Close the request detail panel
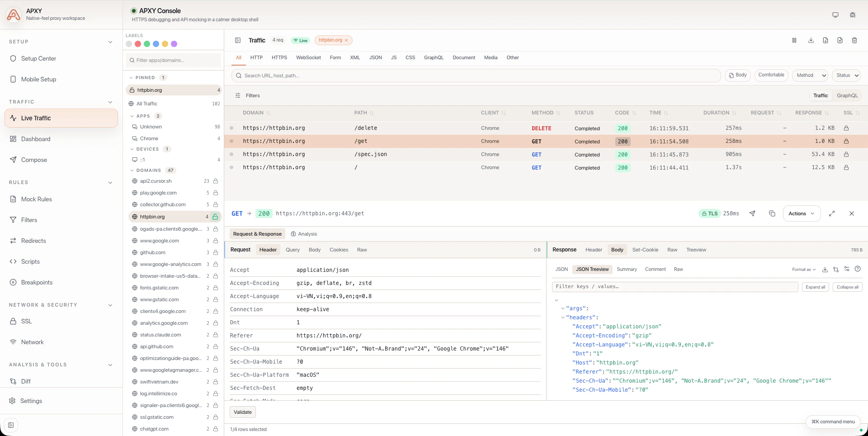 point(852,213)
